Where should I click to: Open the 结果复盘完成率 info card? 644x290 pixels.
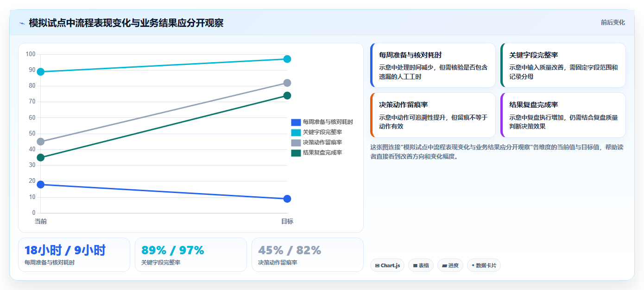(563, 115)
